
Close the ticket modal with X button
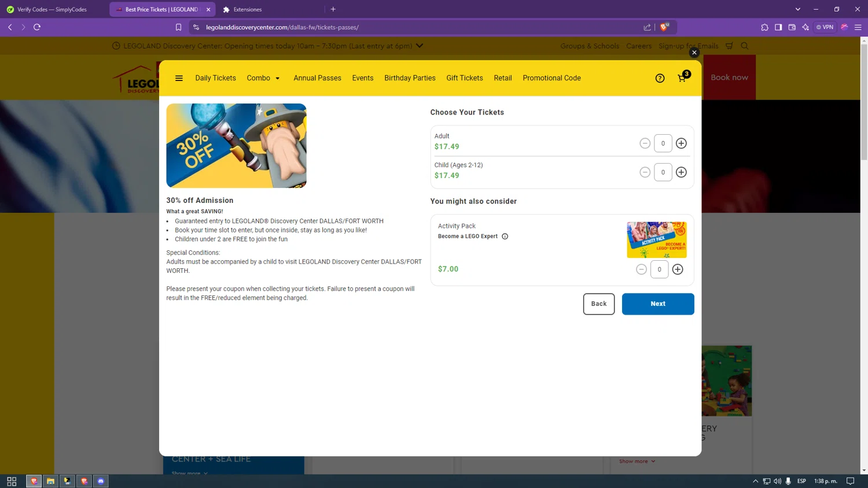point(694,53)
